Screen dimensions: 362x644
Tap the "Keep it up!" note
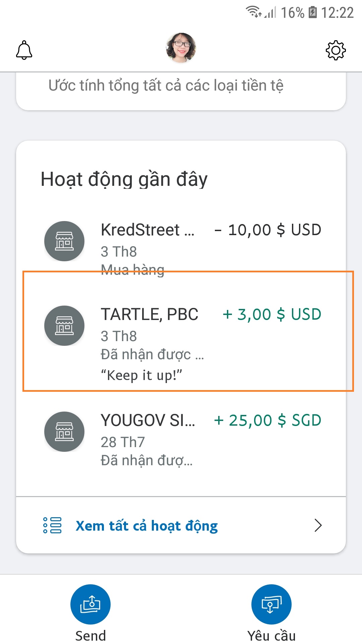pyautogui.click(x=141, y=375)
